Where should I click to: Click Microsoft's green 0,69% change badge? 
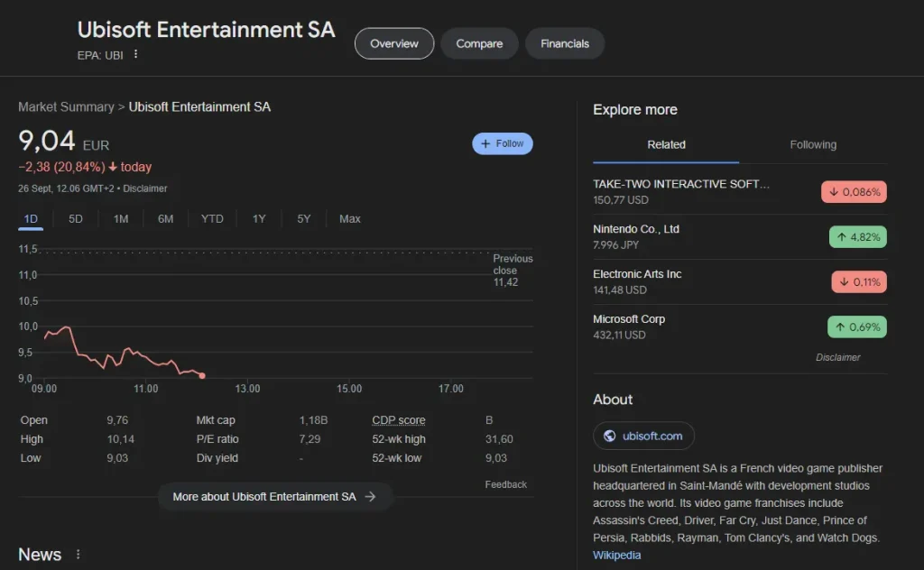tap(856, 327)
